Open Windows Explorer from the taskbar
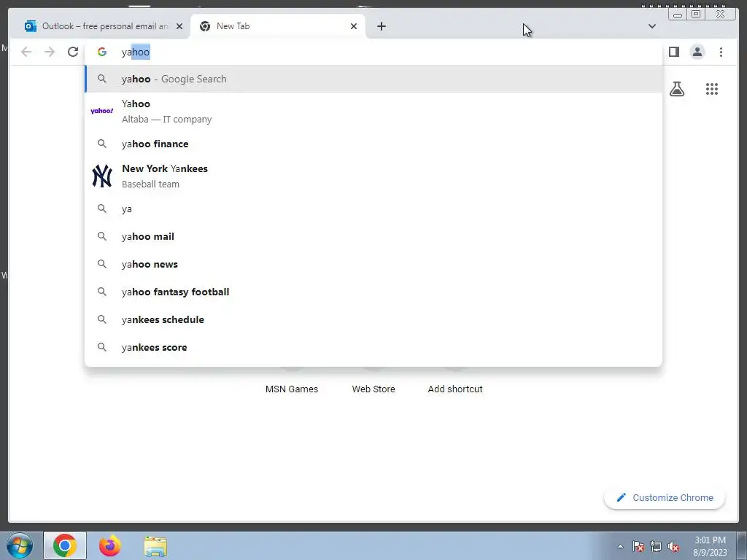The image size is (747, 560). 155,547
